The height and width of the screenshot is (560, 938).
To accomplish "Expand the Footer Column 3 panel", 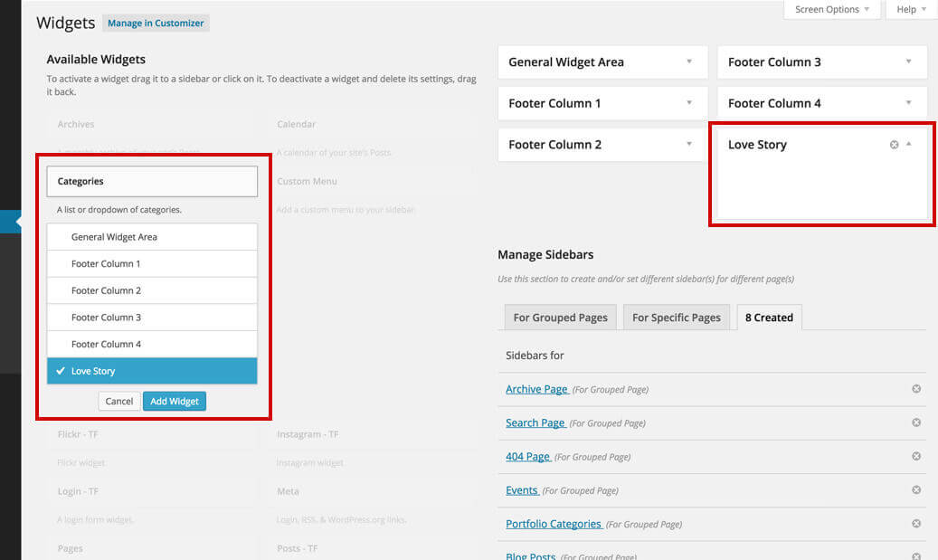I will pyautogui.click(x=909, y=62).
